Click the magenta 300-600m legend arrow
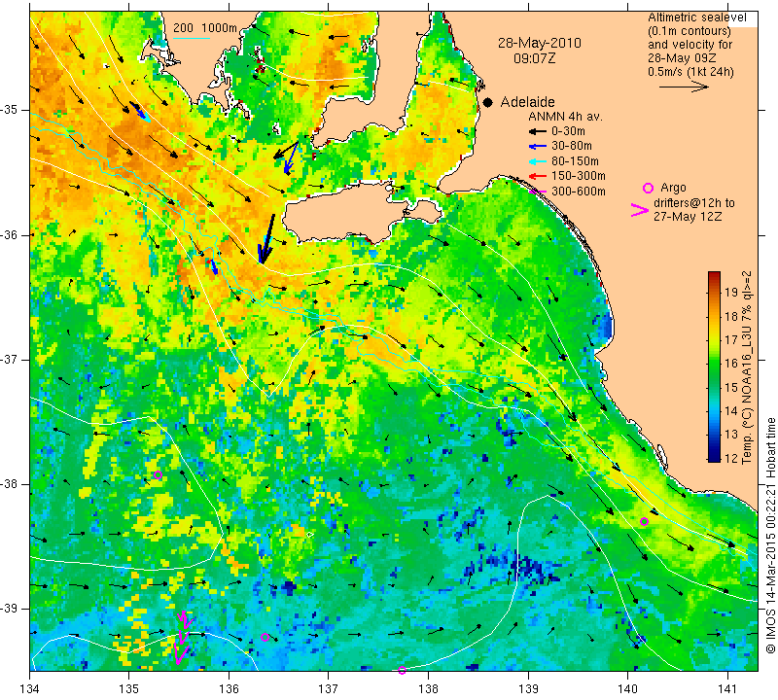This screenshot has width=778, height=700. click(537, 192)
